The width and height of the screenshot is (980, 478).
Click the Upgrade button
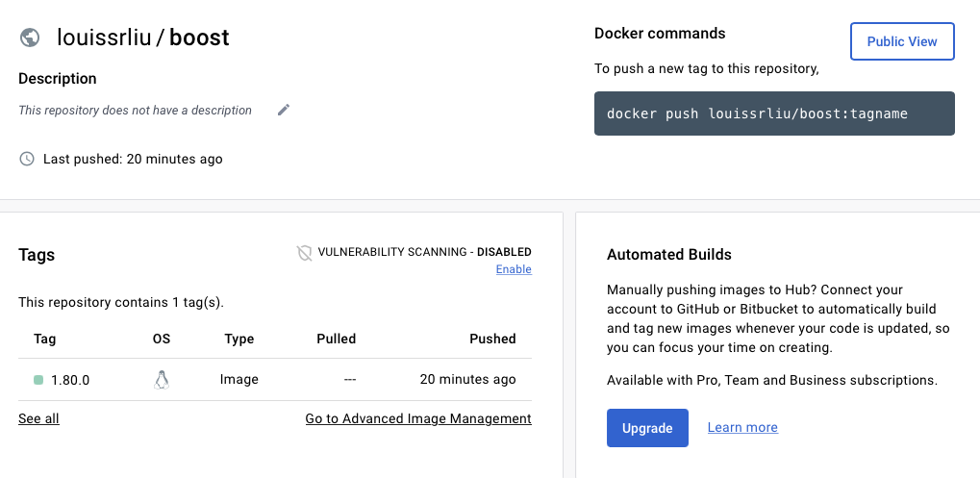click(x=647, y=428)
